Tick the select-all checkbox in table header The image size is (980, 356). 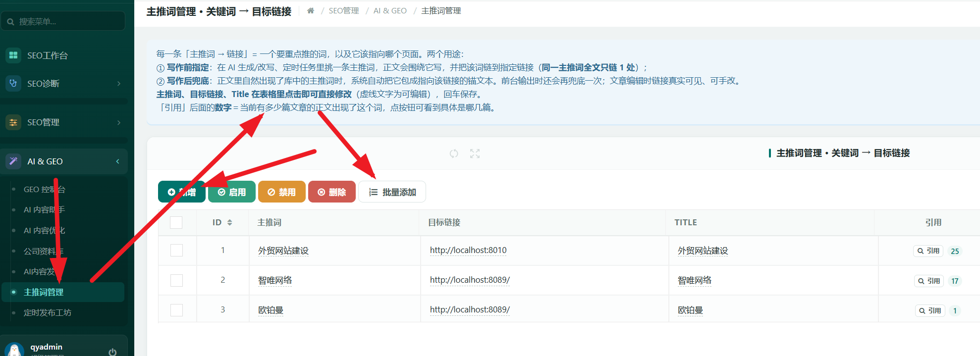176,222
